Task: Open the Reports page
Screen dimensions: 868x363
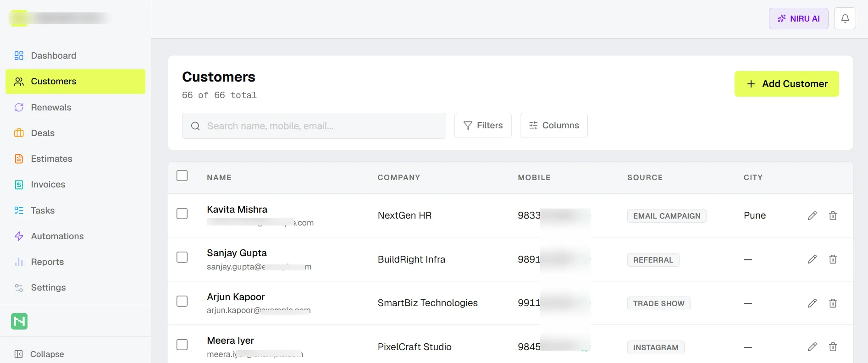Action: (75, 262)
